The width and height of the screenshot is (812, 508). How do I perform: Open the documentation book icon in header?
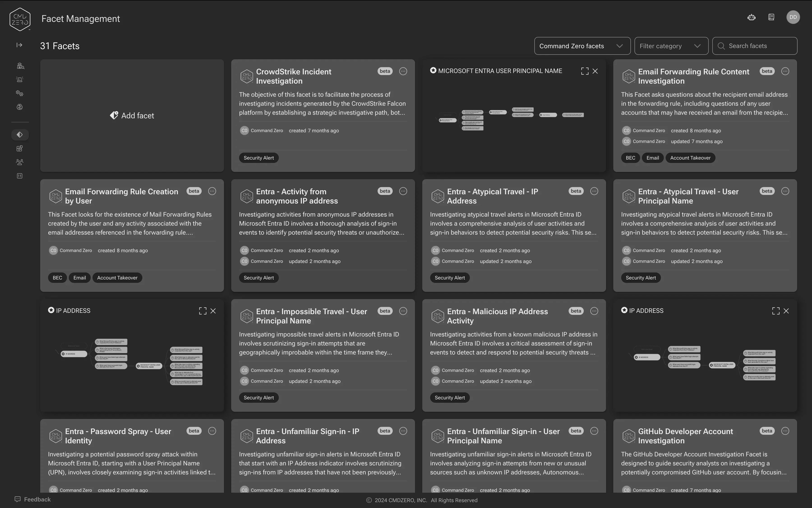click(x=771, y=17)
